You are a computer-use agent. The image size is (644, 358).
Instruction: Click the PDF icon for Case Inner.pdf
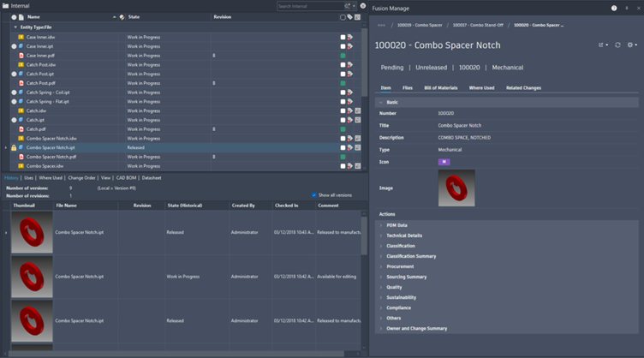pyautogui.click(x=21, y=56)
